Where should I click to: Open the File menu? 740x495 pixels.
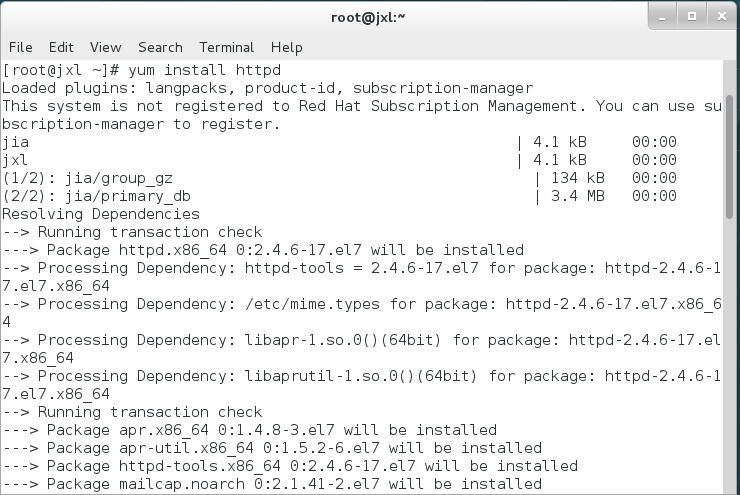[21, 47]
